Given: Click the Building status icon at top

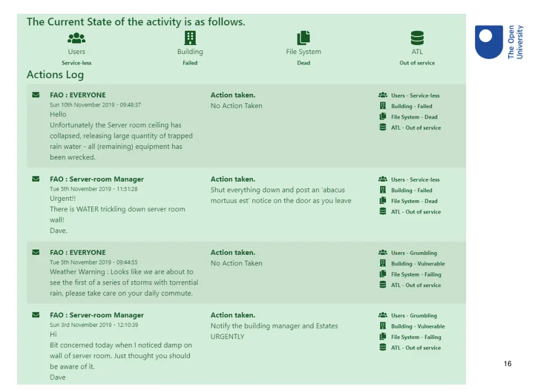Looking at the screenshot, I should click(190, 38).
